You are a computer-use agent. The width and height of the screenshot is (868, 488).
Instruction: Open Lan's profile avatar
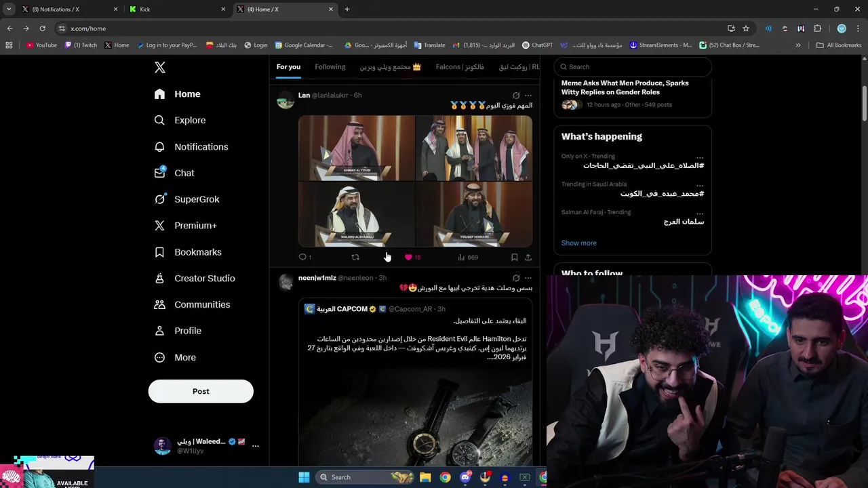285,100
